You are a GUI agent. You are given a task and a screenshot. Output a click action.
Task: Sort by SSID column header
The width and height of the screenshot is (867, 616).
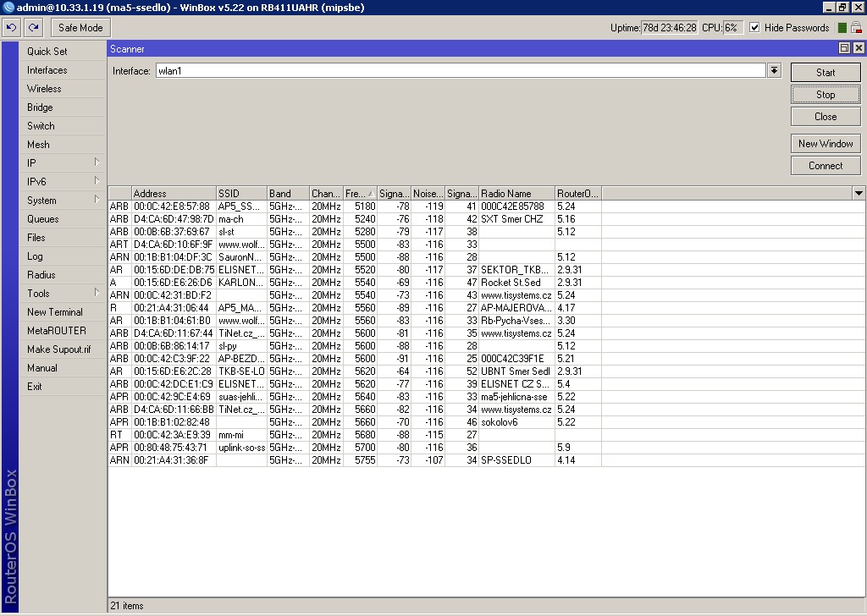(241, 194)
